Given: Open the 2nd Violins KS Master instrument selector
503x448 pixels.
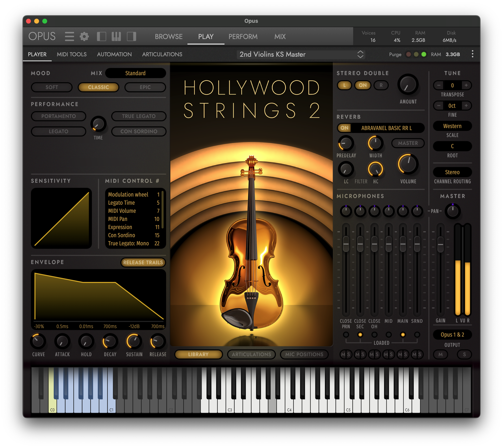Looking at the screenshot, I should (301, 54).
